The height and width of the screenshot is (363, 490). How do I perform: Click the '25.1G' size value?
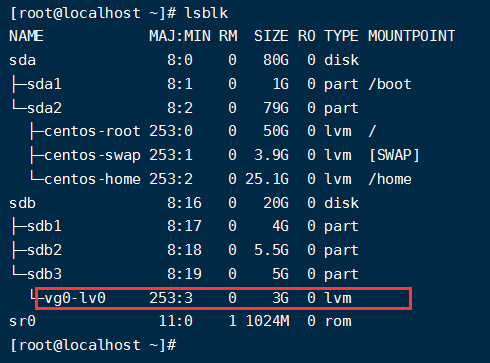click(267, 179)
